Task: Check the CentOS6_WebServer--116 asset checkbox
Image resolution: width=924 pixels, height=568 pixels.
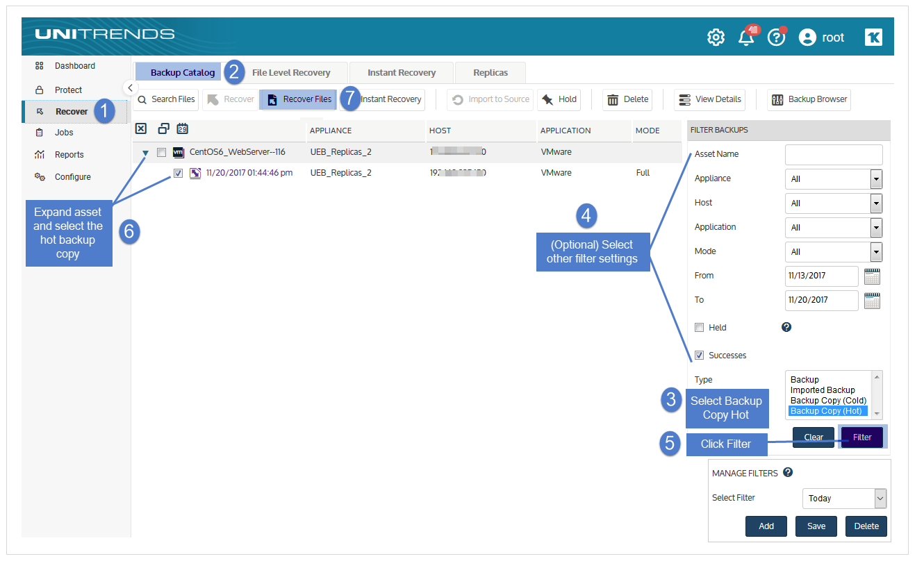Action: click(x=161, y=153)
